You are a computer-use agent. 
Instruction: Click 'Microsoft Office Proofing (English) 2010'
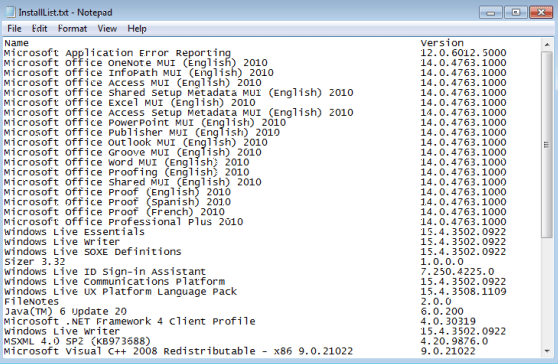(127, 173)
